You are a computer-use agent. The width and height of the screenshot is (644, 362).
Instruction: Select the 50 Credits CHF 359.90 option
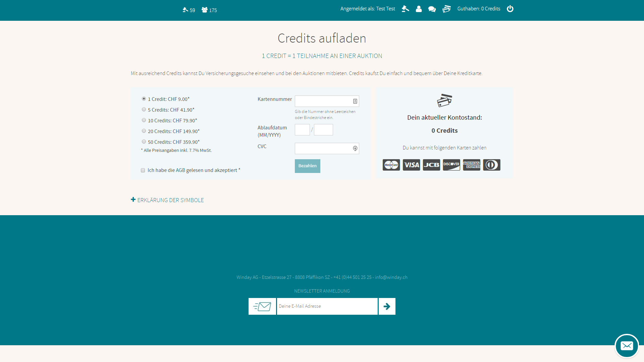click(144, 142)
